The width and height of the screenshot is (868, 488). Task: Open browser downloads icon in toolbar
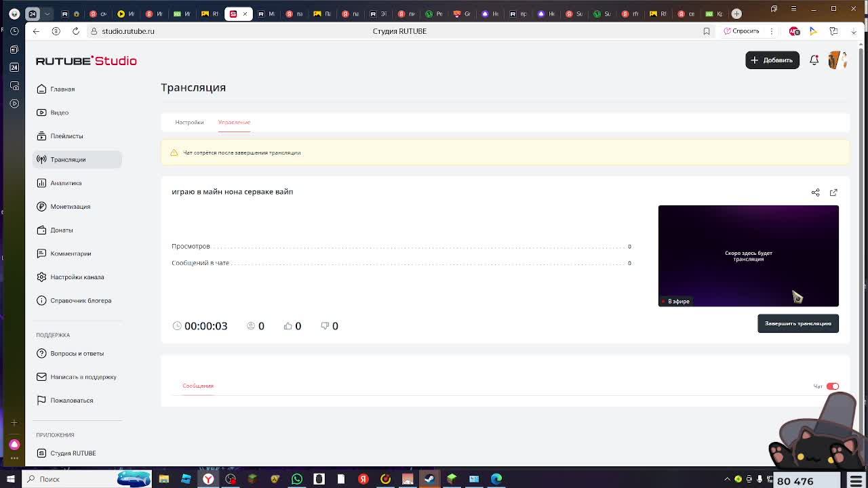[854, 31]
